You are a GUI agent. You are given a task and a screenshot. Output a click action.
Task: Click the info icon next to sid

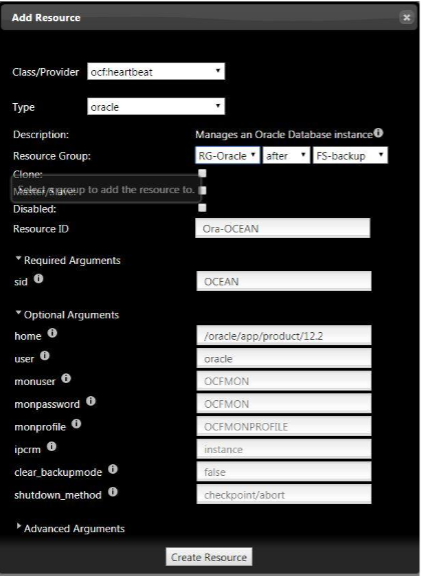click(x=39, y=279)
